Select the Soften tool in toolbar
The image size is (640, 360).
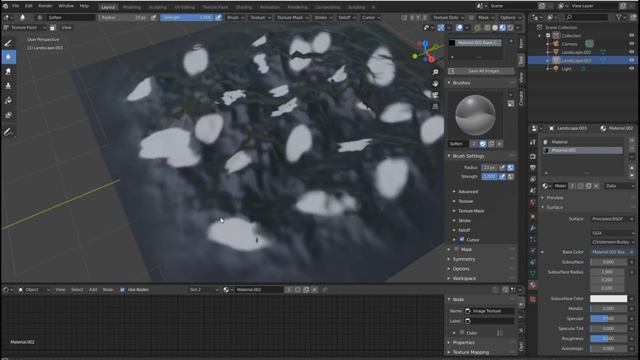[8, 57]
